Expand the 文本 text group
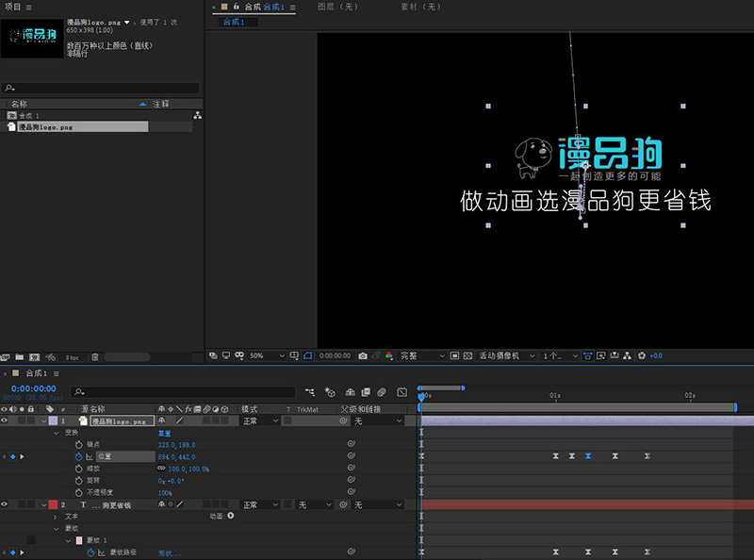This screenshot has width=754, height=560. [55, 517]
